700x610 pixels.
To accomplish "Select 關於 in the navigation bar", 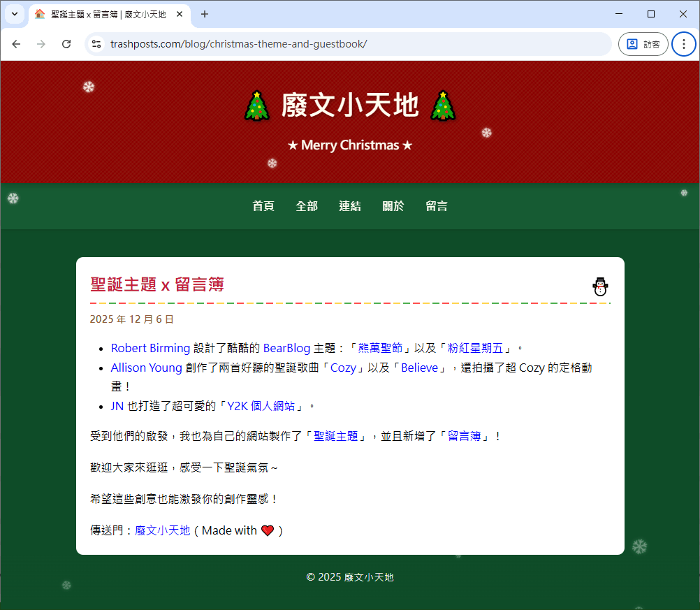I will [393, 205].
